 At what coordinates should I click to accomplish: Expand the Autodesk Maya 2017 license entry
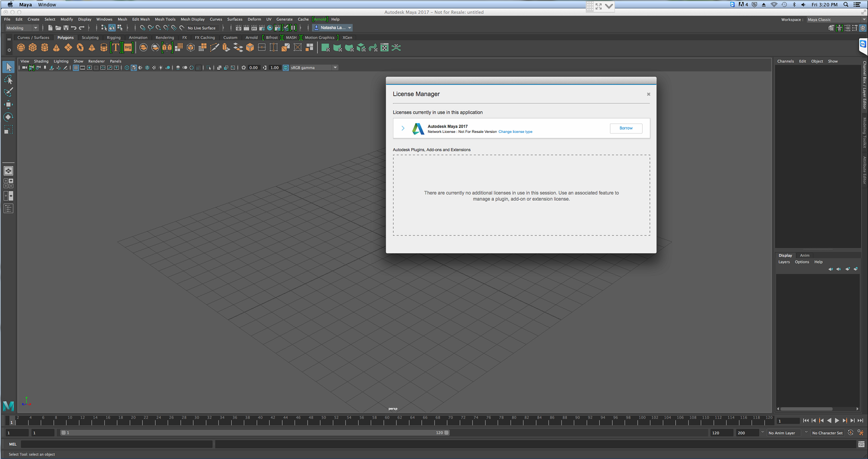coord(403,128)
